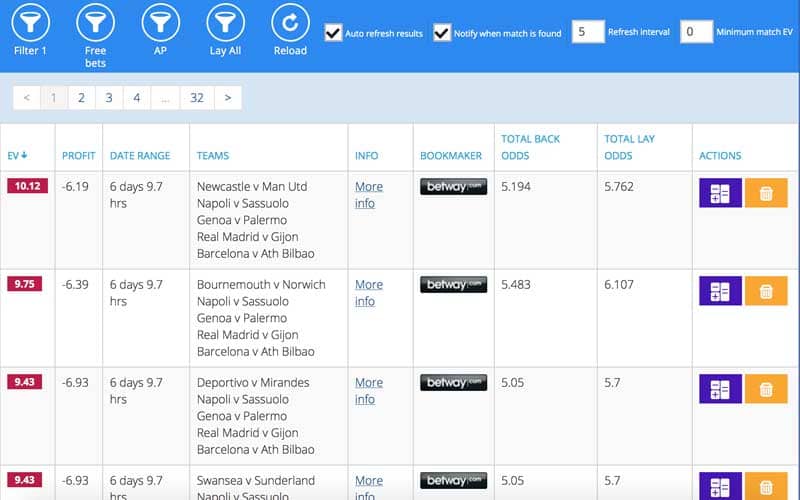
Task: Select profit value -6.39
Action: click(75, 284)
